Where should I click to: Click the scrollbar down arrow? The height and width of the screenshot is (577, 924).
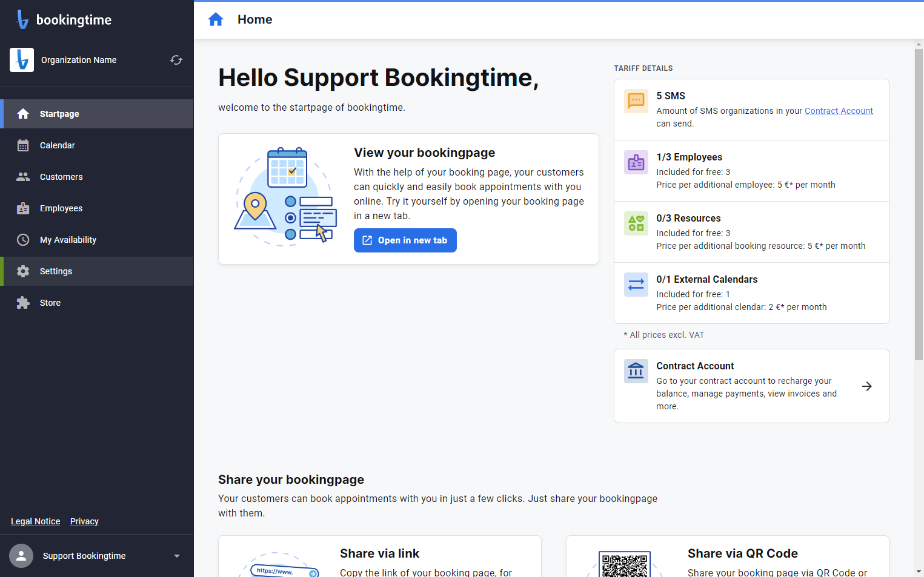click(919, 572)
